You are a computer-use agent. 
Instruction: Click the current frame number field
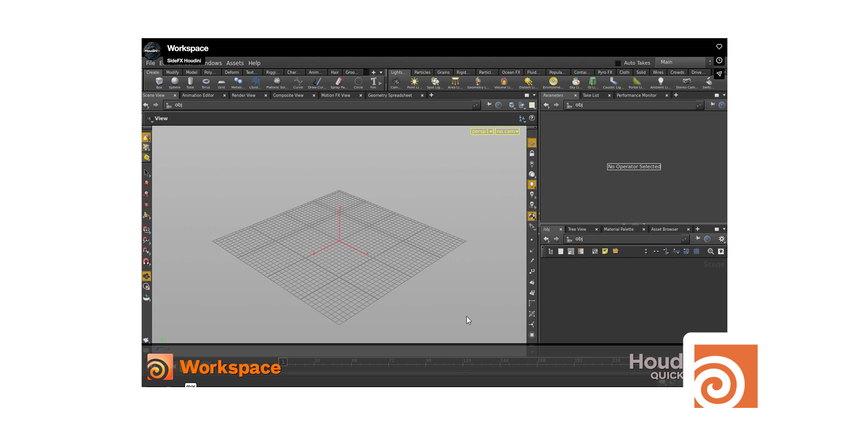tap(283, 362)
